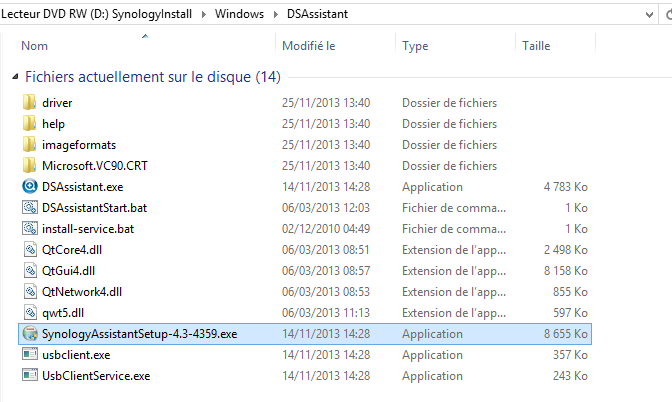
Task: Select the folder name imageformats
Action: [x=79, y=145]
